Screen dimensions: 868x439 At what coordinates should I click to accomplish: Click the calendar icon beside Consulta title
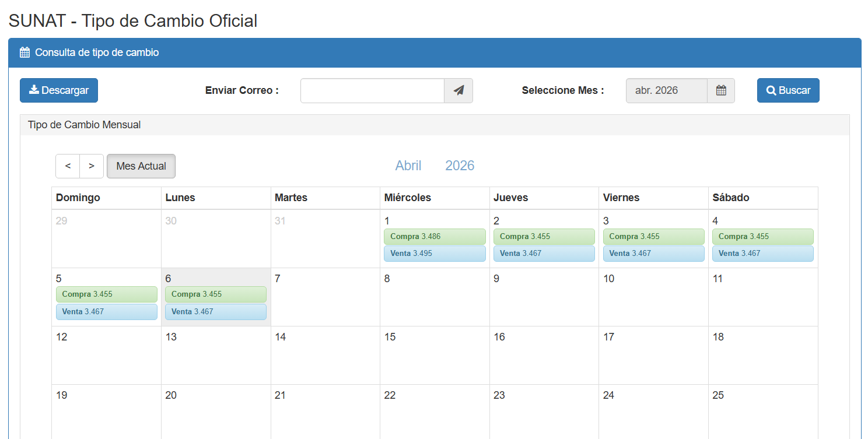(x=24, y=52)
